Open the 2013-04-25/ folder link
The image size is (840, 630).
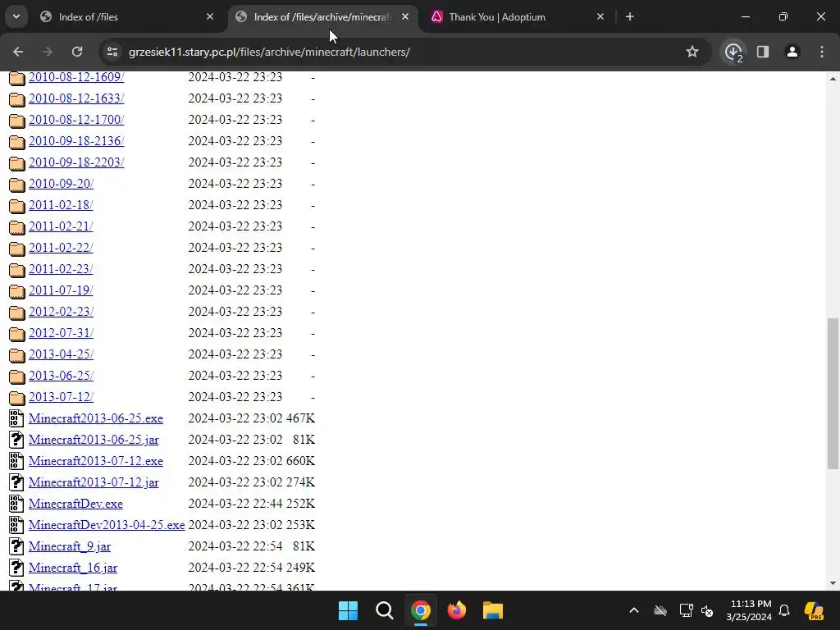[61, 354]
